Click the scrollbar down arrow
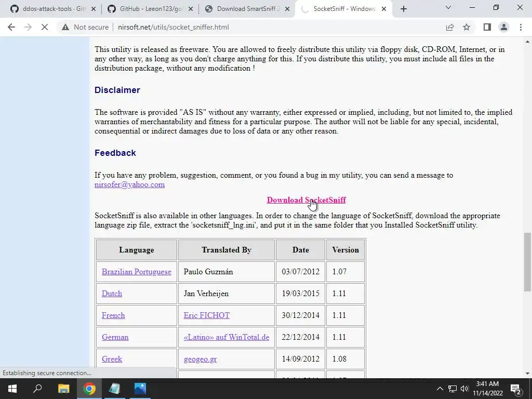 click(527, 374)
